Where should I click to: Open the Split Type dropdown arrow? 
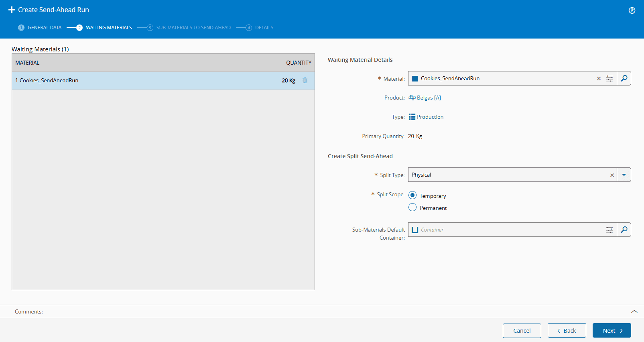click(x=624, y=175)
